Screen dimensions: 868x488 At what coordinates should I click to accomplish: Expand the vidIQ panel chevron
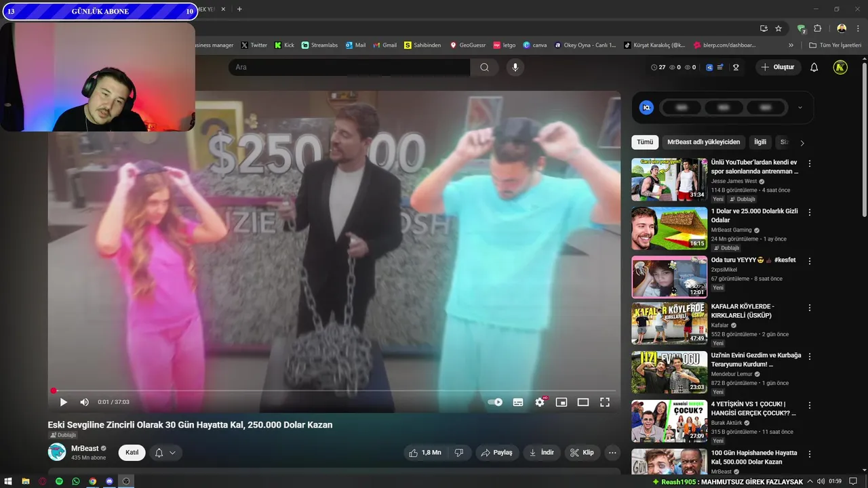[800, 107]
